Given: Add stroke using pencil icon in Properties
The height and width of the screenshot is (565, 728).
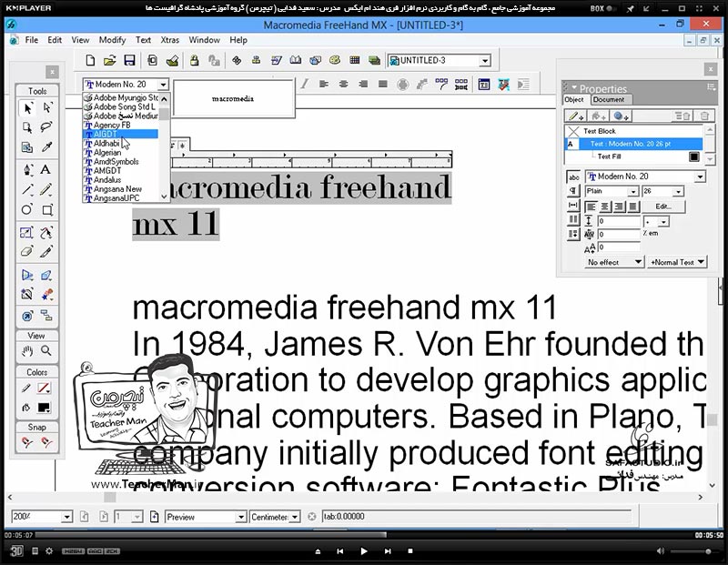Looking at the screenshot, I should point(576,116).
